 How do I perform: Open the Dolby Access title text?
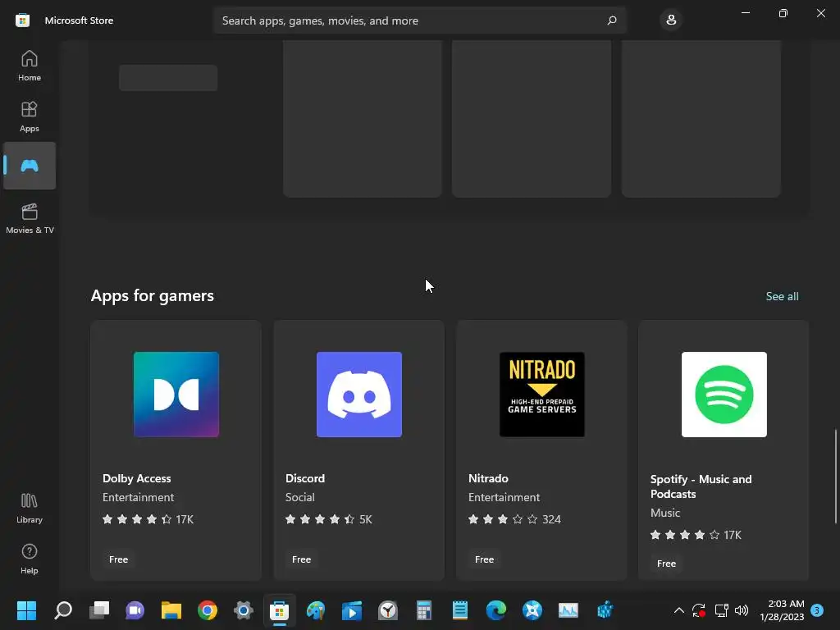137,478
